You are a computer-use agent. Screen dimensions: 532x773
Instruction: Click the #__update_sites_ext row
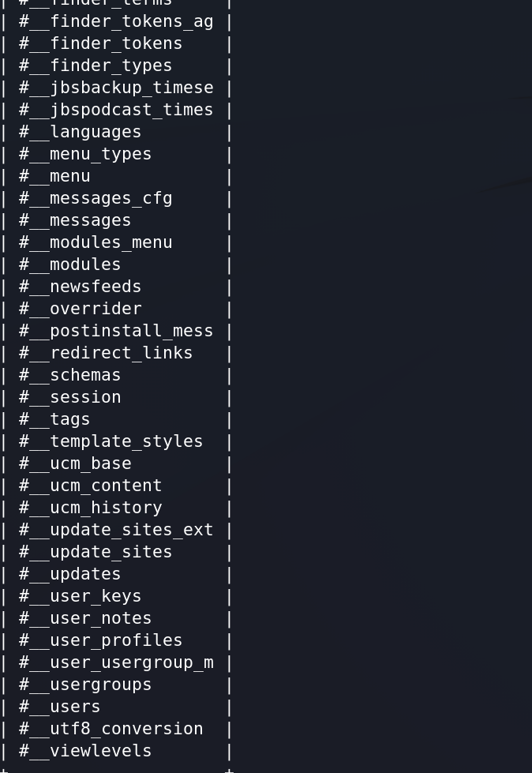click(x=116, y=530)
